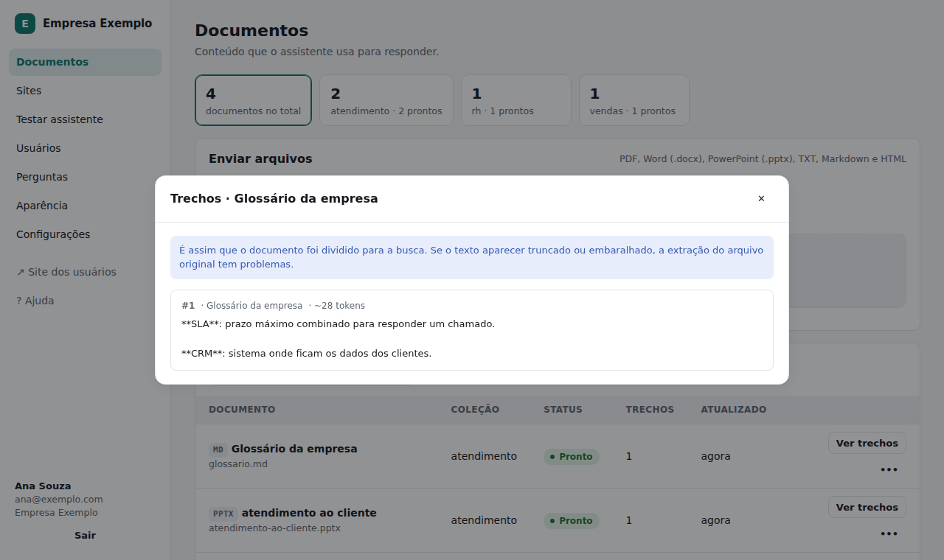Screen dimensions: 944x560
Task: Filter by the vendas · 1 prontos card
Action: click(634, 100)
